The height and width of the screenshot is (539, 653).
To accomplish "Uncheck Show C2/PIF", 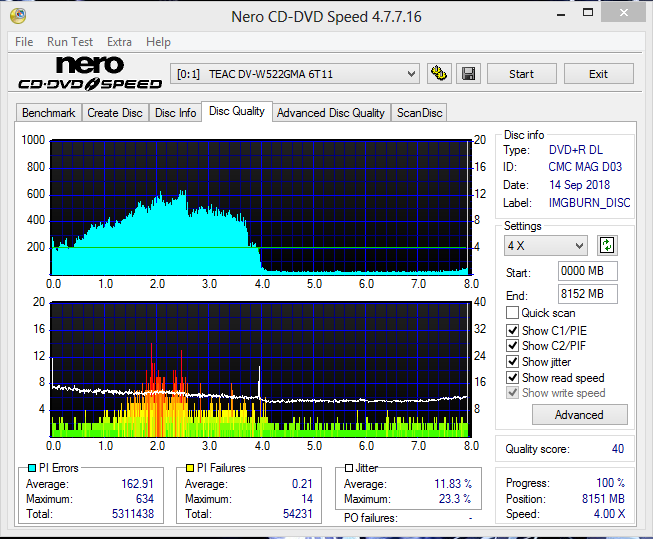I will [x=512, y=345].
